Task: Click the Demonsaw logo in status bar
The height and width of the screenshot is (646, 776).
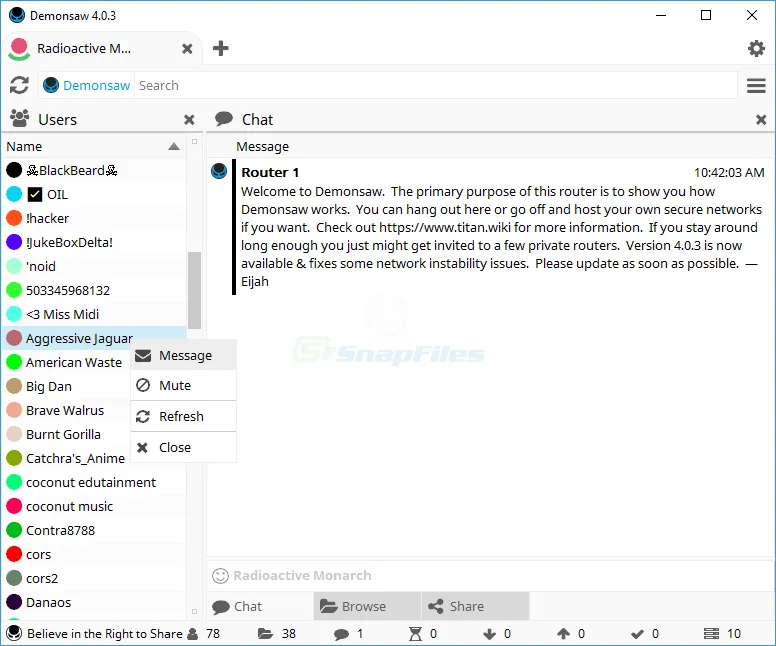Action: point(14,634)
